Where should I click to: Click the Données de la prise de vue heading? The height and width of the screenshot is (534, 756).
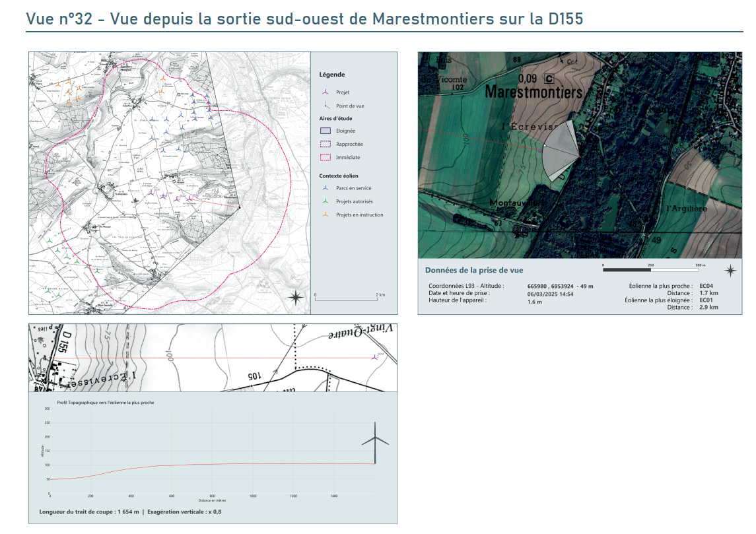click(473, 271)
